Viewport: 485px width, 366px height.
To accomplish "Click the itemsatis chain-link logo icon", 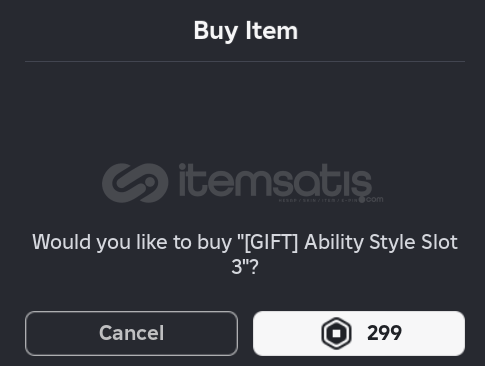I will pyautogui.click(x=135, y=183).
